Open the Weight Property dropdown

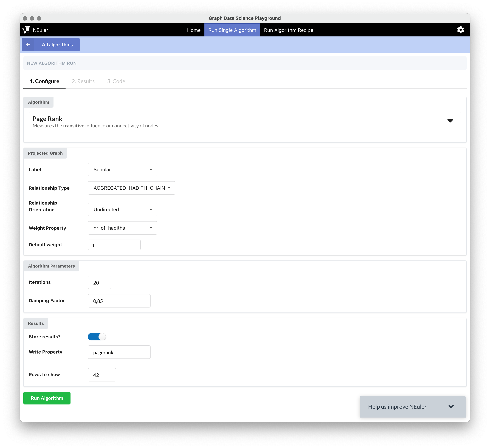[122, 228]
